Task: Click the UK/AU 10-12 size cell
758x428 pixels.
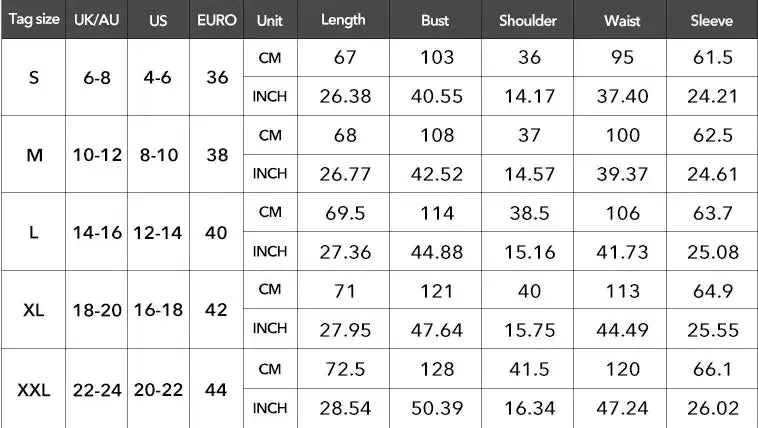Action: 97,155
